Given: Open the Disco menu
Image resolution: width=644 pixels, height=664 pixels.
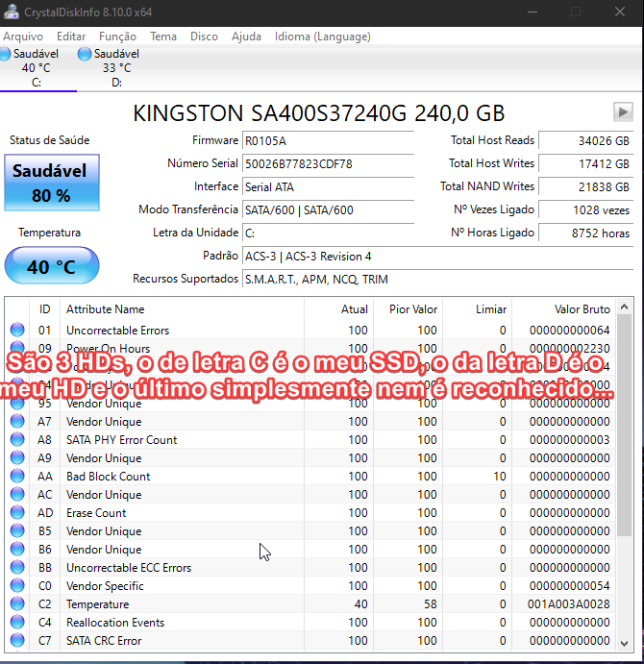Looking at the screenshot, I should (x=204, y=37).
